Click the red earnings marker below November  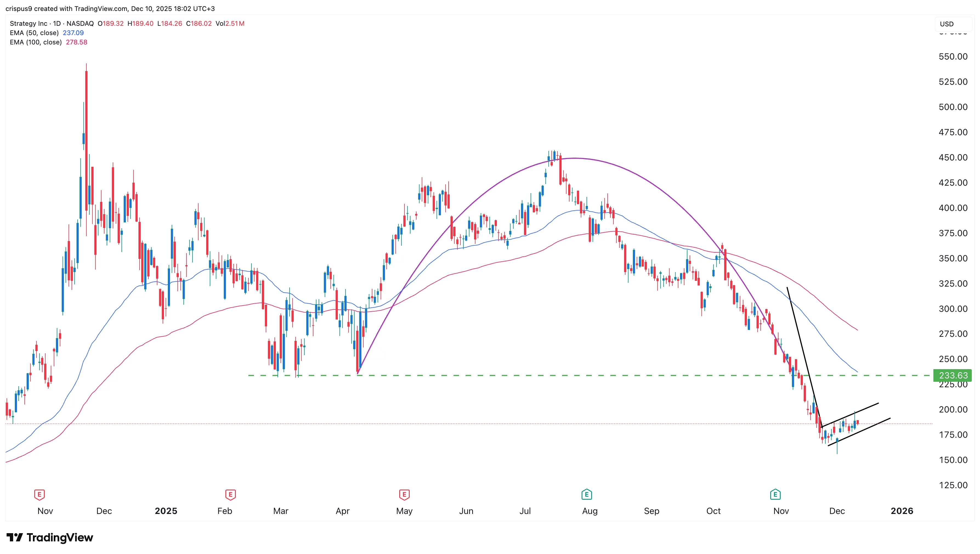pos(39,494)
